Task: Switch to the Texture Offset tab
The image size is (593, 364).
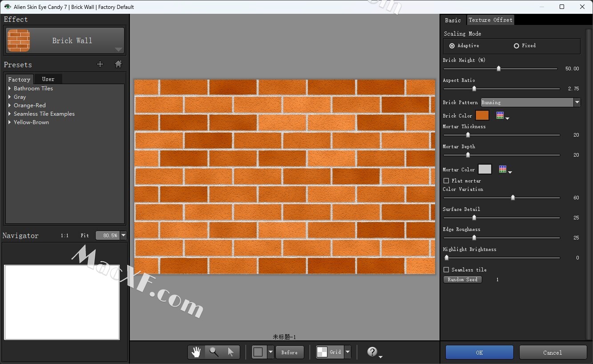Action: (490, 20)
